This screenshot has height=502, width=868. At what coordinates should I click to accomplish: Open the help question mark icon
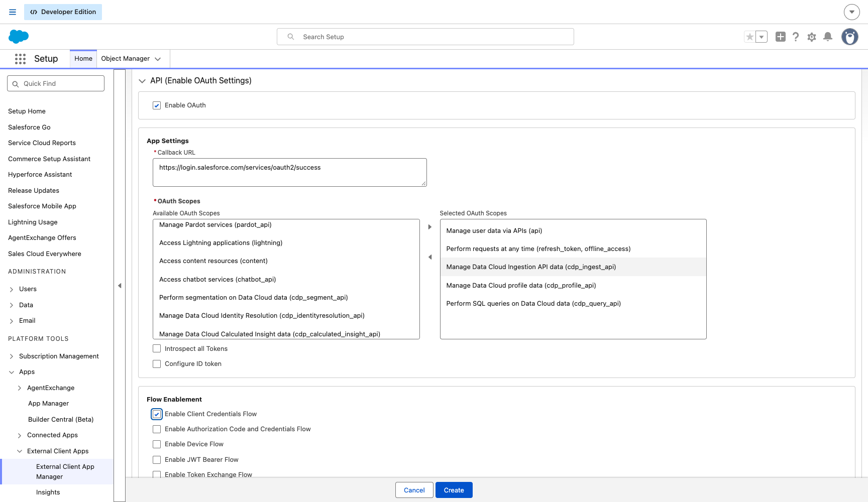pos(796,37)
